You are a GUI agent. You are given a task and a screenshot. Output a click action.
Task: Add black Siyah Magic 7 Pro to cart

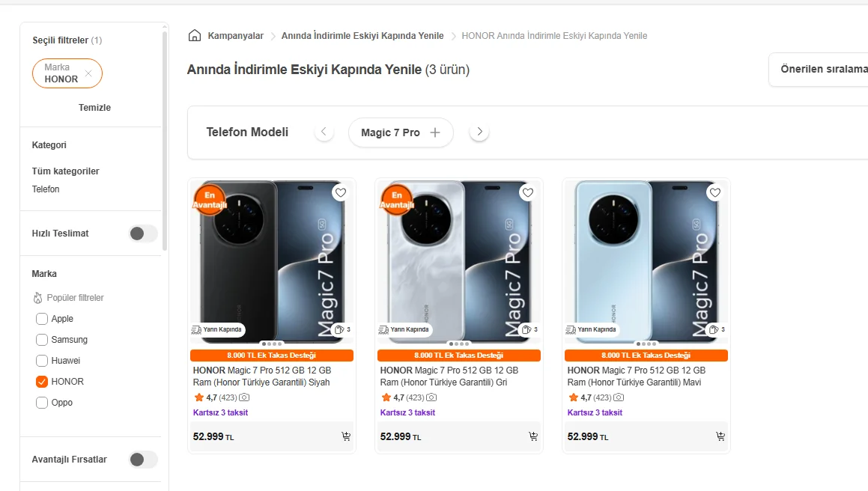point(346,436)
